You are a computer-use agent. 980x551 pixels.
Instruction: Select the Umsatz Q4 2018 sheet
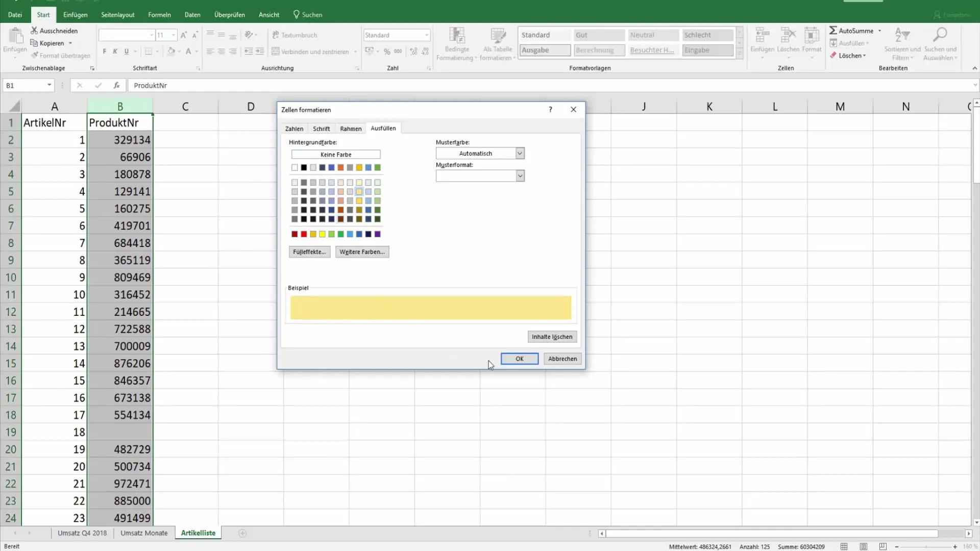82,533
